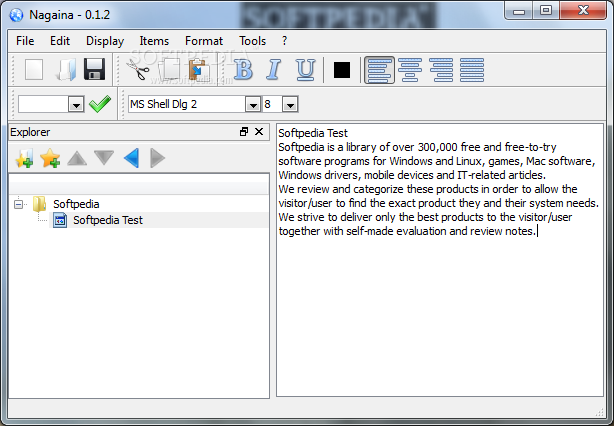Click the Nagaina globe icon in title bar
Screen dimensions: 614x426
click(x=17, y=15)
